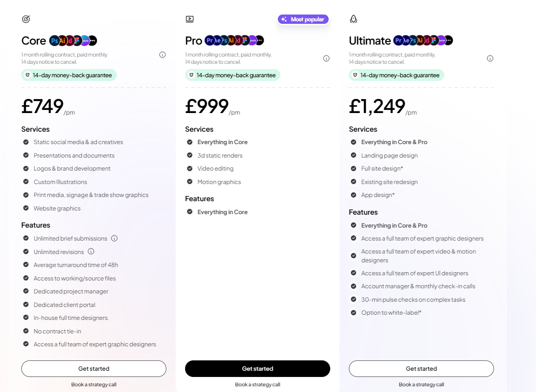Click the target icon above Core plan
This screenshot has width=536, height=392.
tap(26, 19)
